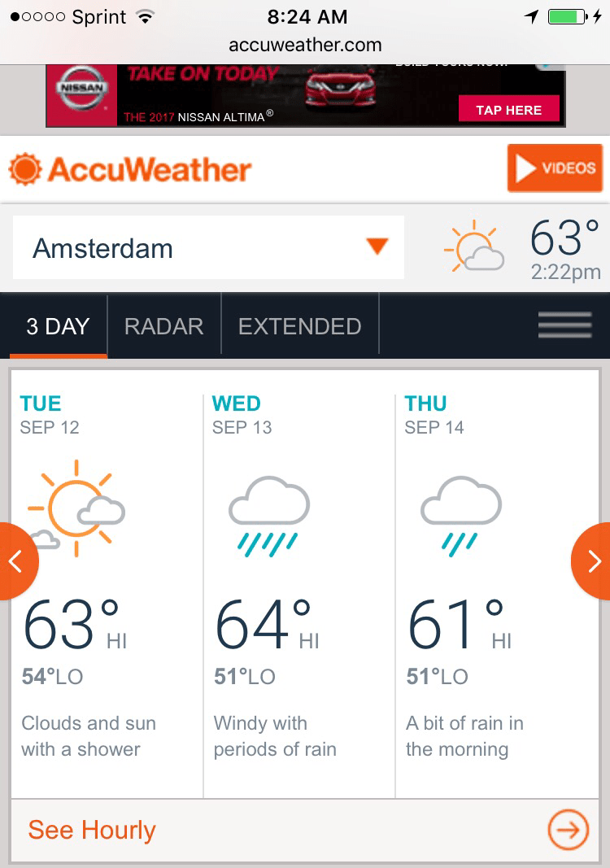
Task: Open the Amsterdam city selector field
Action: (x=195, y=247)
